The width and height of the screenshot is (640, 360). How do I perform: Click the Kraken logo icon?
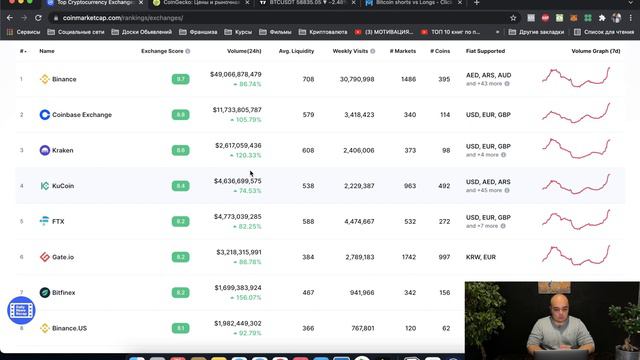click(44, 150)
